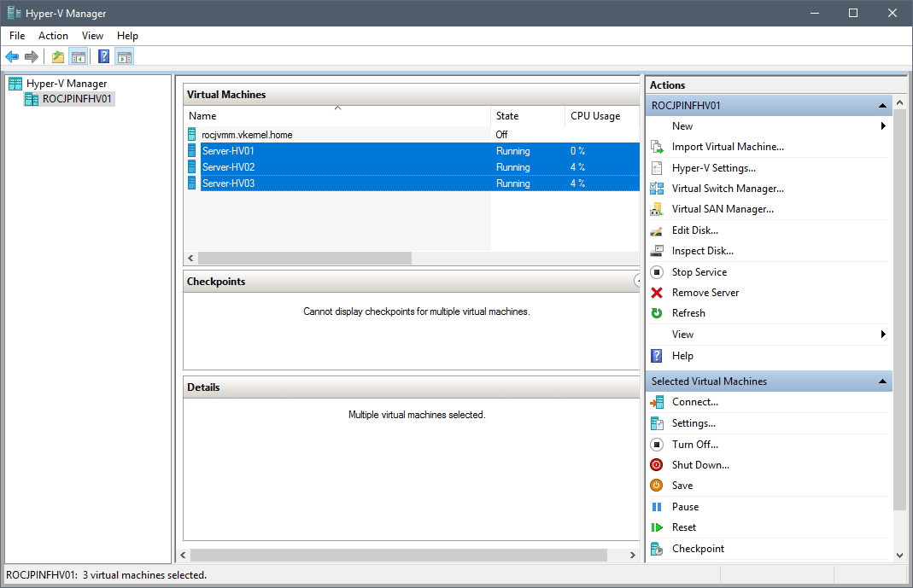Click the Forward arrow toolbar icon
The height and width of the screenshot is (588, 913).
tap(32, 56)
